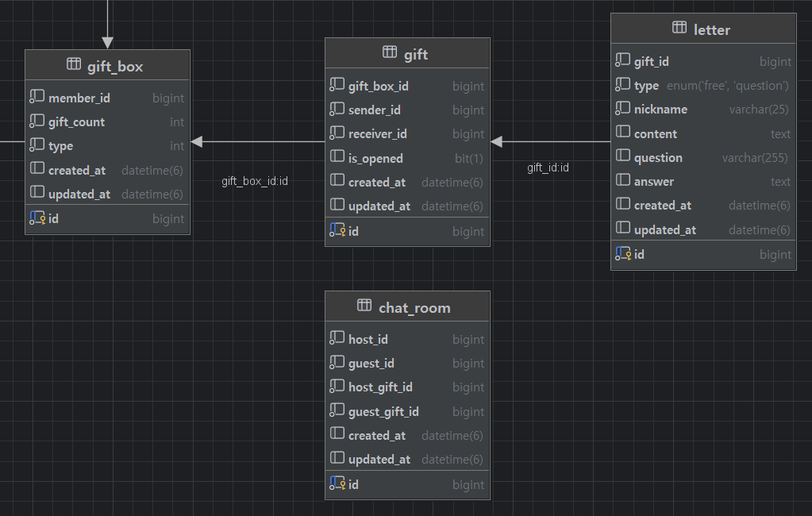Click the table icon beside chat_room title
This screenshot has height=516, width=812.
[364, 306]
